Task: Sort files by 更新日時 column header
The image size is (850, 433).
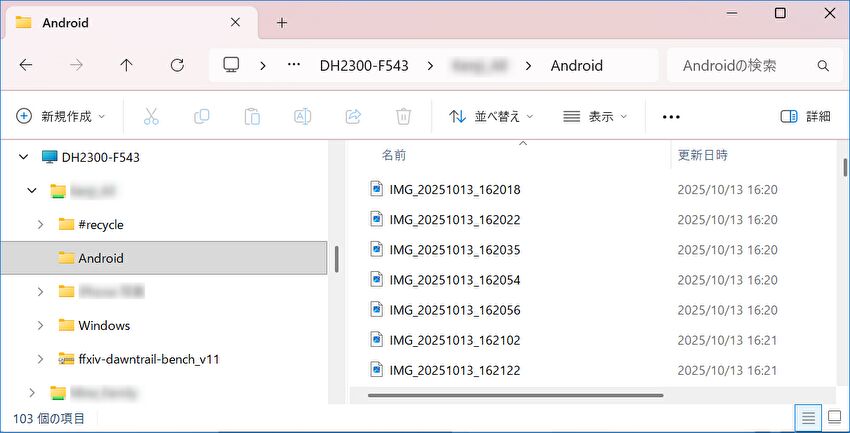Action: pos(703,155)
